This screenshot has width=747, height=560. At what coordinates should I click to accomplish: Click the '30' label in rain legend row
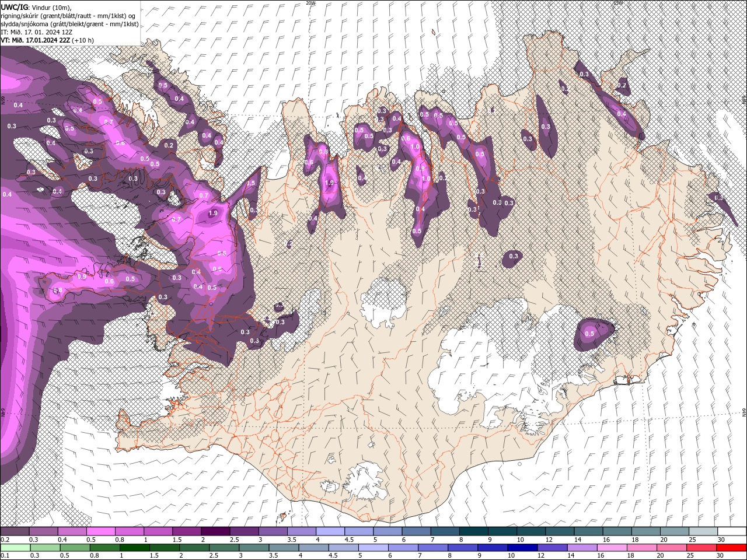click(721, 556)
